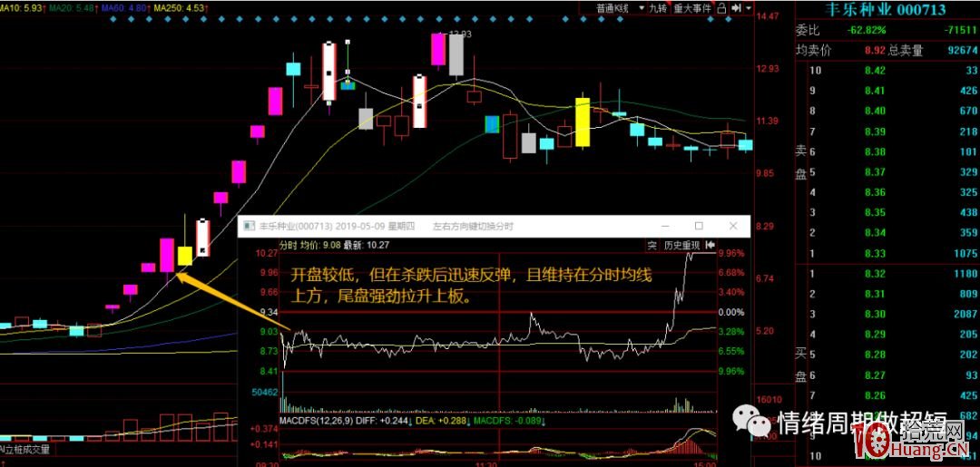
Task: Click the -62.82% 委比 value
Action: tap(867, 30)
